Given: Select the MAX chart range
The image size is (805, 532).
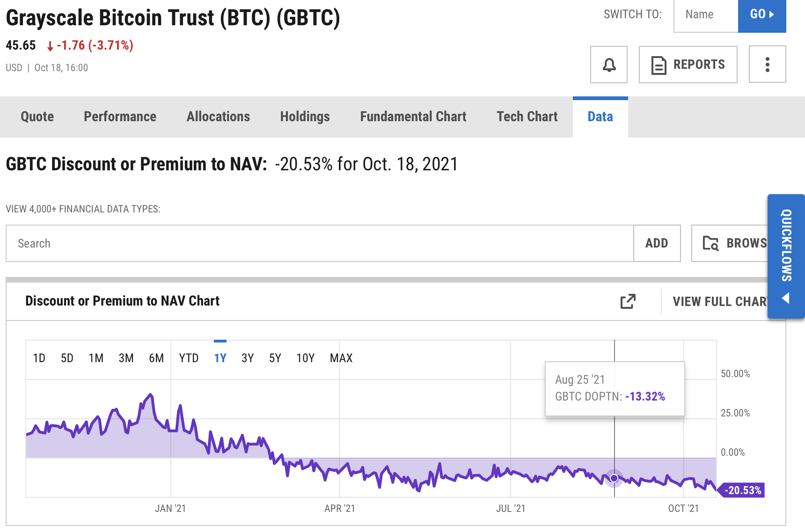Looking at the screenshot, I should [341, 358].
